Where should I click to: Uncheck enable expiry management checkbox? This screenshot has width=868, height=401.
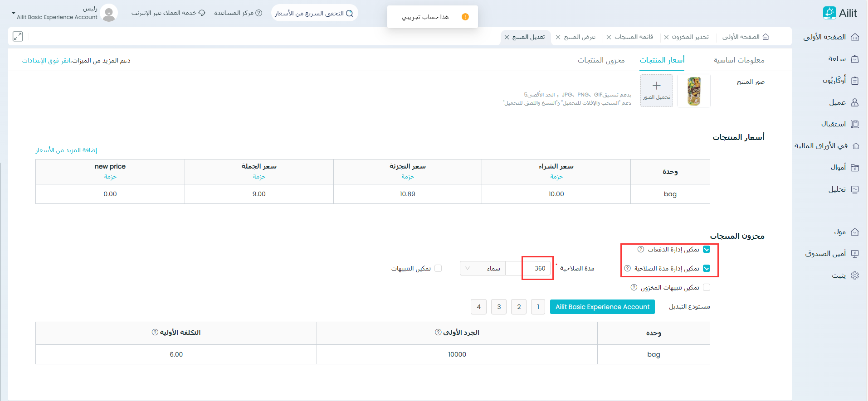tap(707, 269)
